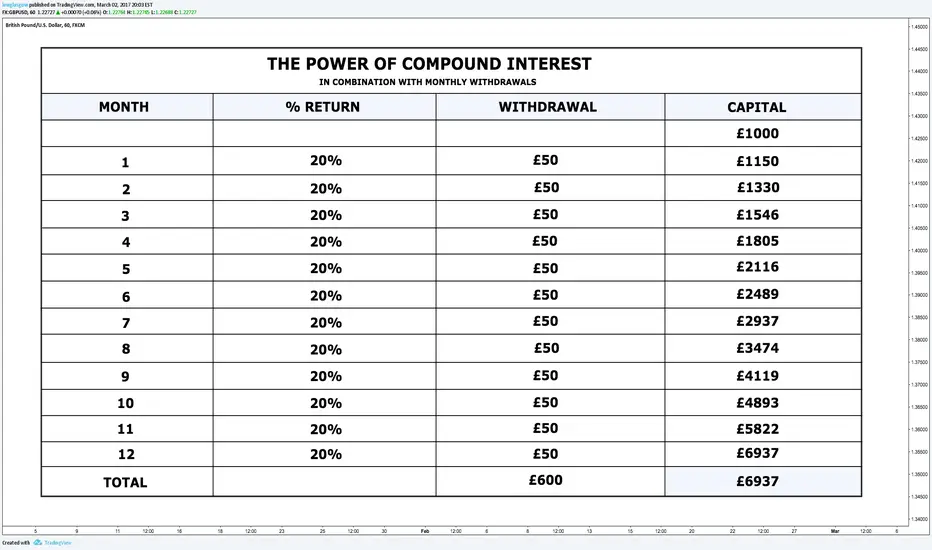Click the TradingView cloud logo icon
Screen dimensions: 932x550
pos(37,543)
